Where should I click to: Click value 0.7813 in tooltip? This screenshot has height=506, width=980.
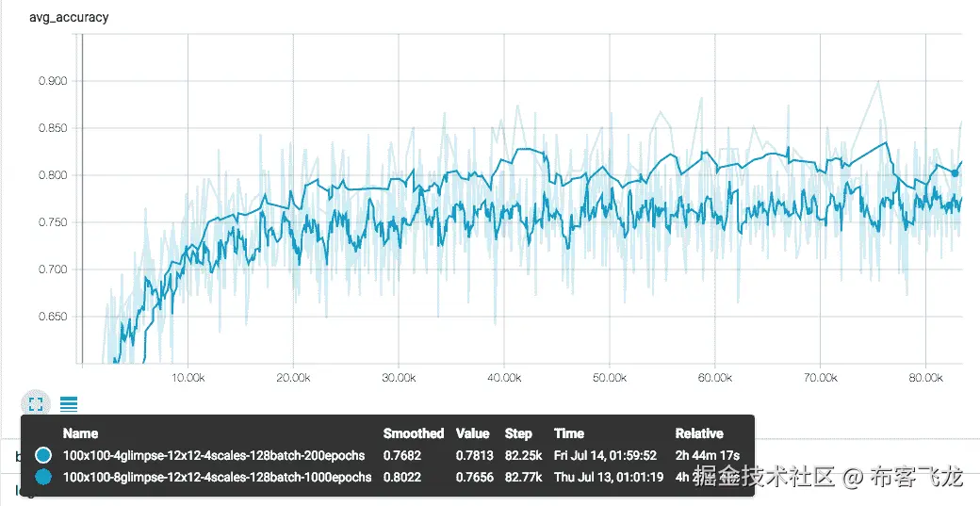474,455
